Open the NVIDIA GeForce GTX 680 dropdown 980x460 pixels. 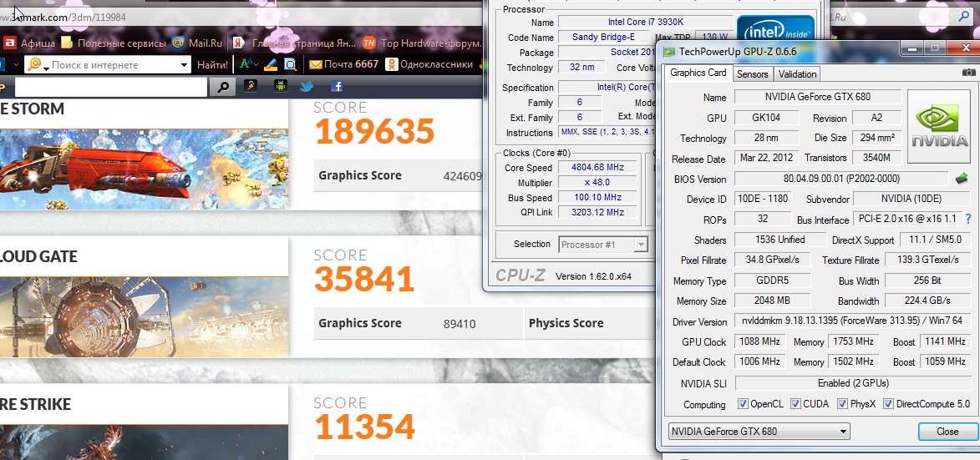[x=759, y=432]
